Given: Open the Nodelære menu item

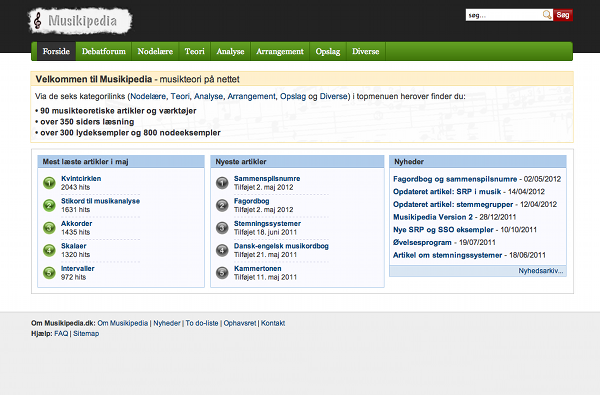Looking at the screenshot, I should tap(155, 51).
